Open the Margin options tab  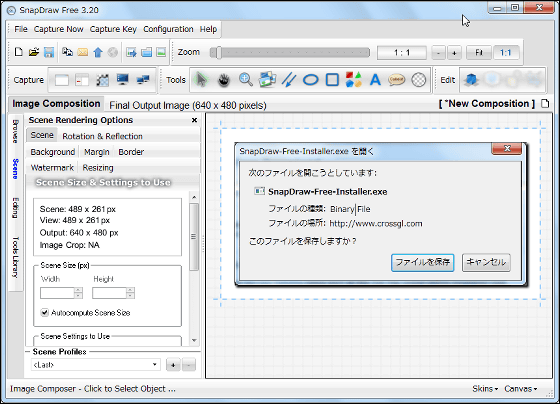[97, 152]
